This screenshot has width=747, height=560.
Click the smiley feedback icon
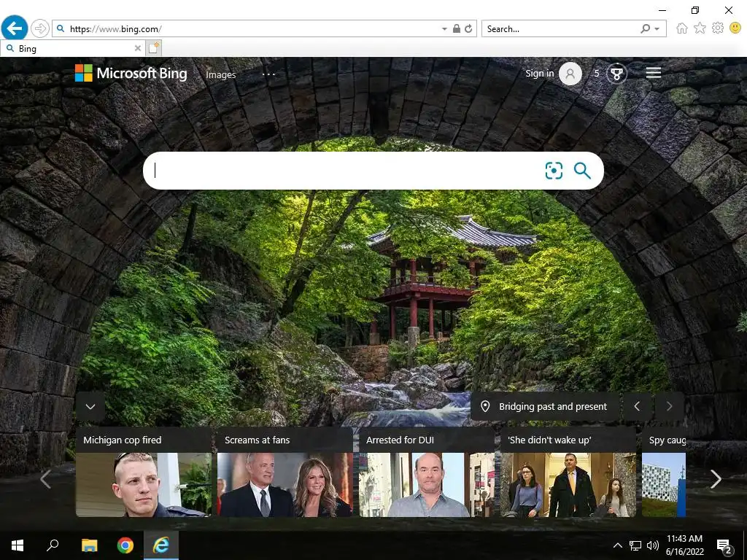735,28
